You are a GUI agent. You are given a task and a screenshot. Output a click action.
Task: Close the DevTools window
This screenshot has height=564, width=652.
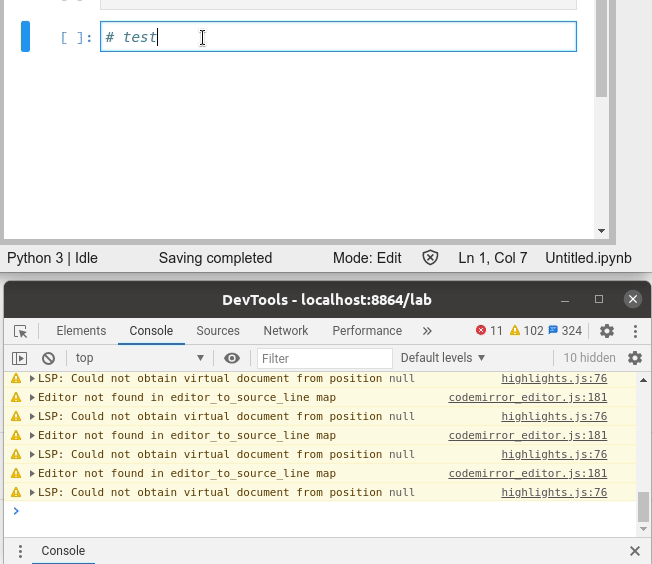pos(633,299)
